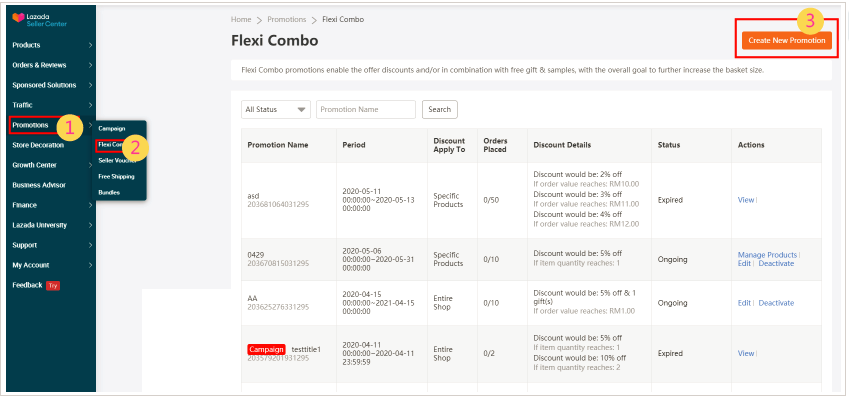Choose Seller Voucher from the submenu

click(117, 160)
